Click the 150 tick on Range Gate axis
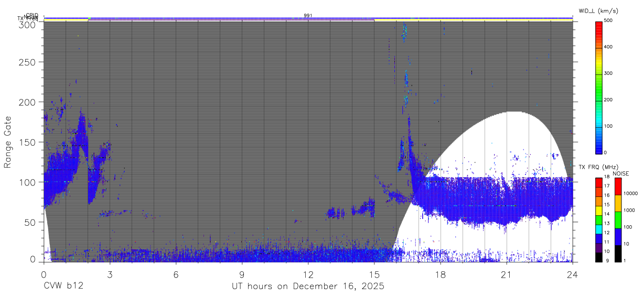Viewport: 644px width, 297px height. (26, 142)
